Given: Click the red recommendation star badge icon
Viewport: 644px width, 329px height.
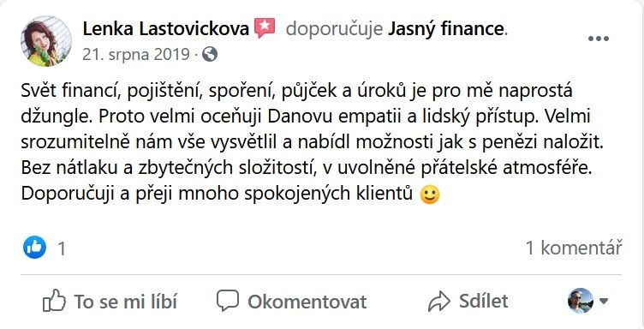Looking at the screenshot, I should coord(265,28).
